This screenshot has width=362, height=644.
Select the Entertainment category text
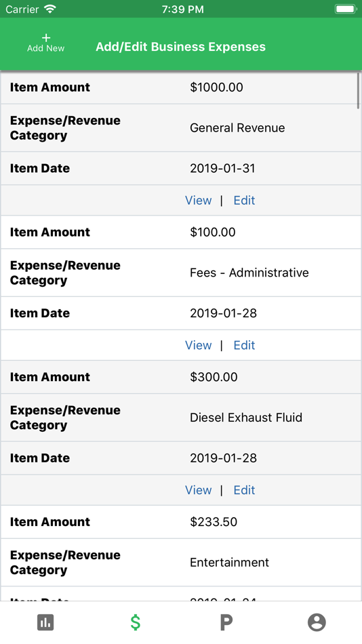pos(229,562)
